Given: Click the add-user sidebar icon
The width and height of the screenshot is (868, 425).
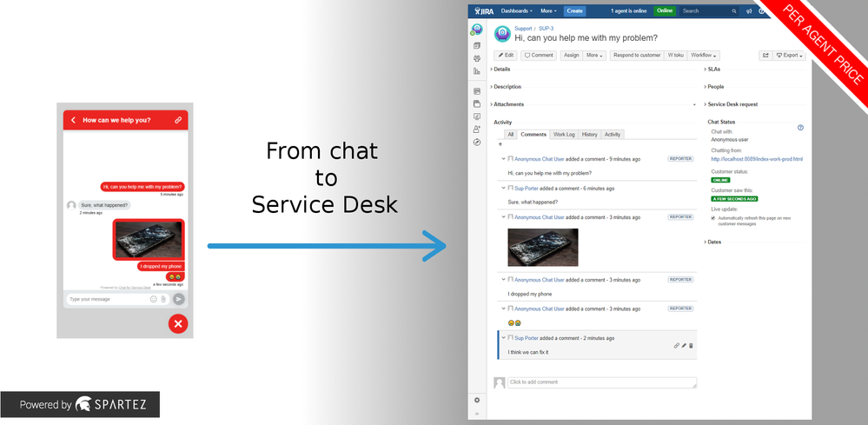Looking at the screenshot, I should pos(477,129).
